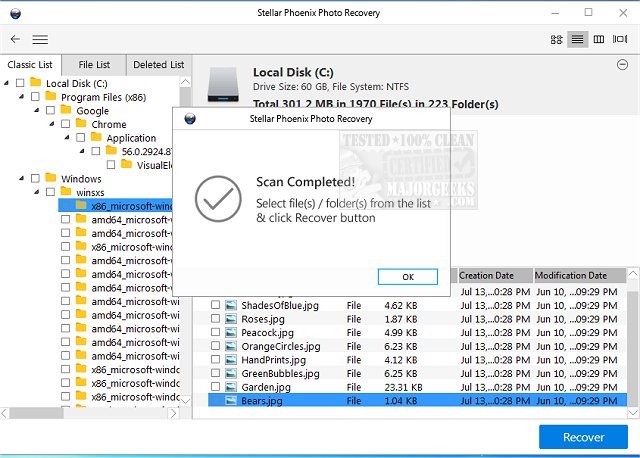
Task: Click HandPrints.jpg image file icon
Action: coord(231,360)
